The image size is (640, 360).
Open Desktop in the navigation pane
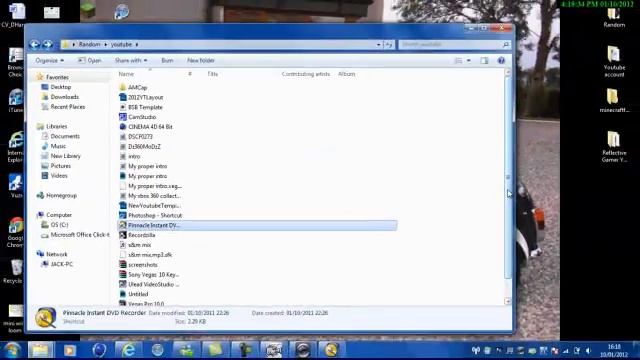[60, 87]
